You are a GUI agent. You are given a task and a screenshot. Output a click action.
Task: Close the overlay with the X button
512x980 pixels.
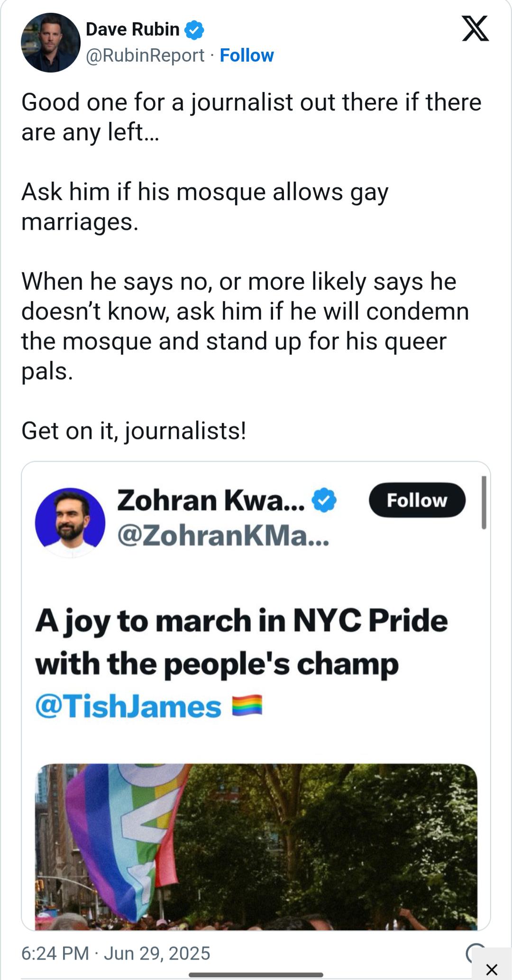pos(492,969)
